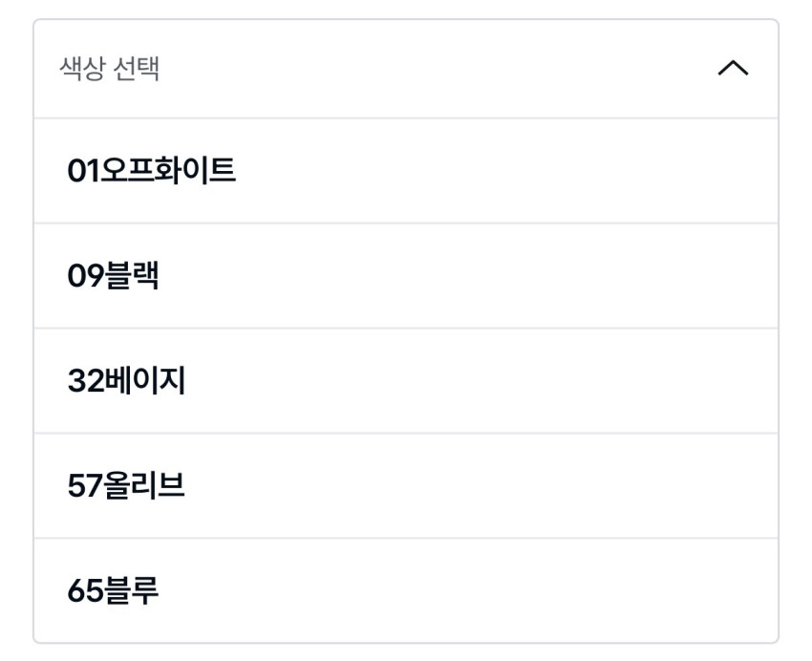Set the color to blue (65블루)
Image resolution: width=812 pixels, height=661 pixels.
[114, 591]
